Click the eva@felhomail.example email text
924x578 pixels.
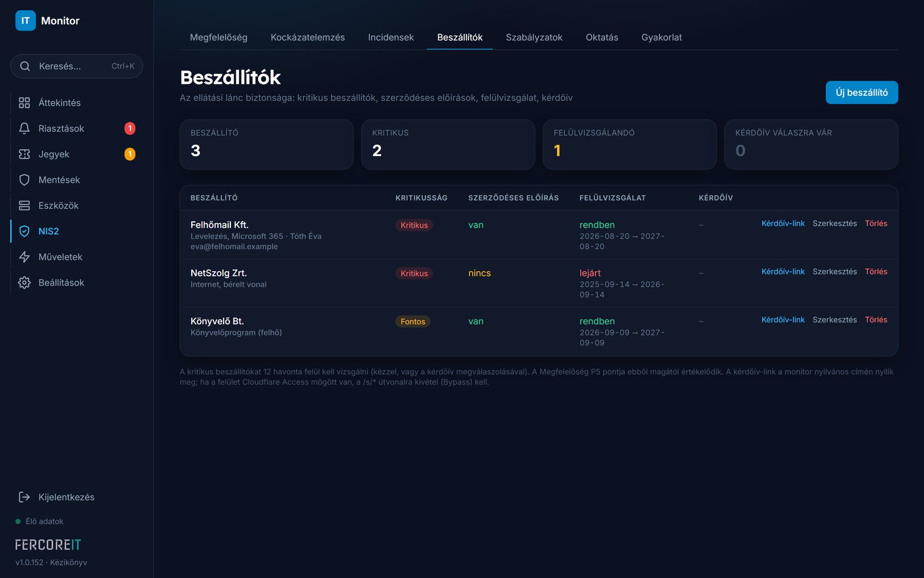(234, 247)
